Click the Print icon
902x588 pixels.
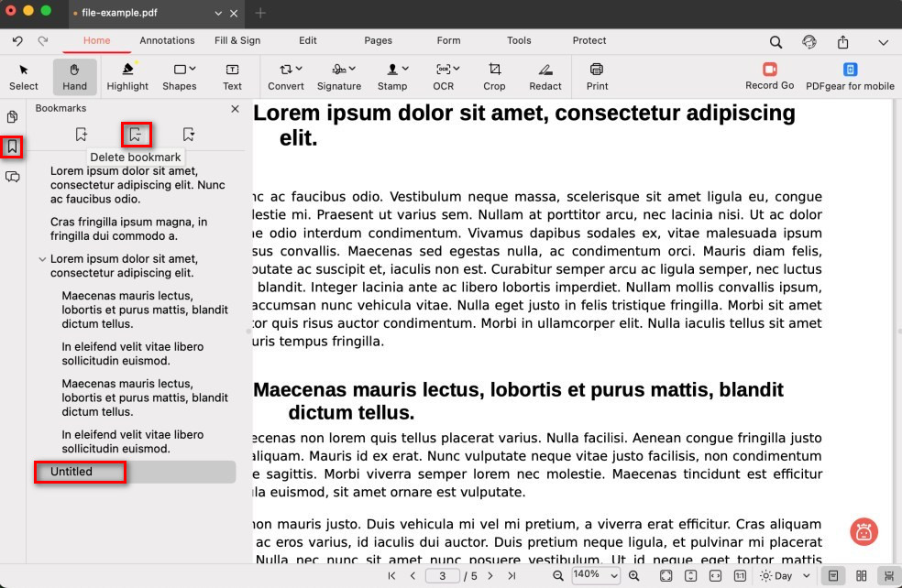597,76
